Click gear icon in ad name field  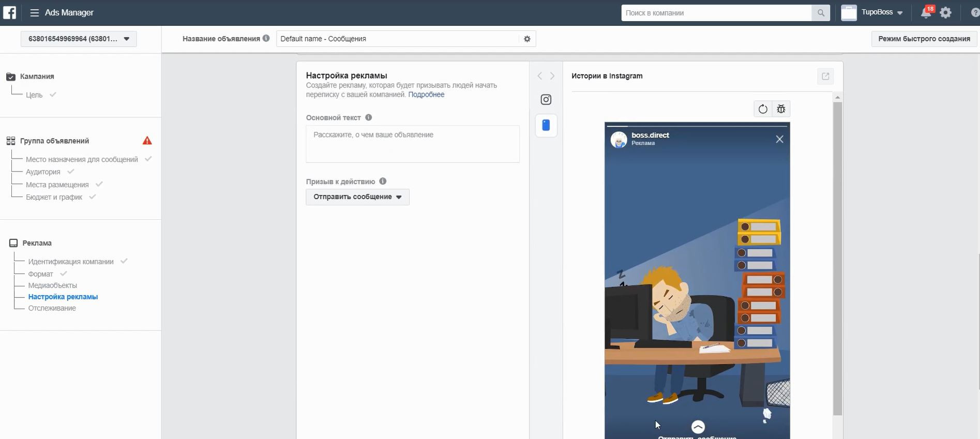527,39
